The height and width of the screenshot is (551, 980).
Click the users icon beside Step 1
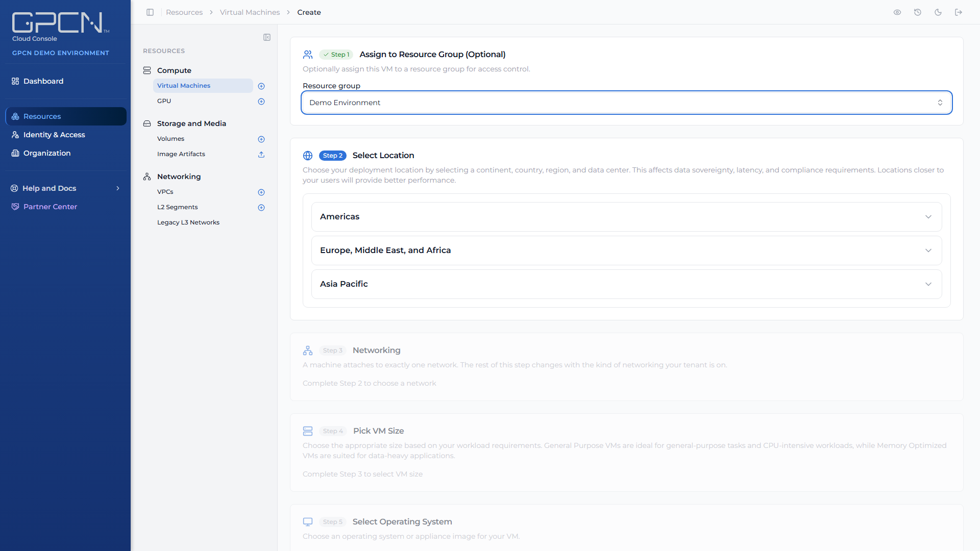(x=308, y=55)
